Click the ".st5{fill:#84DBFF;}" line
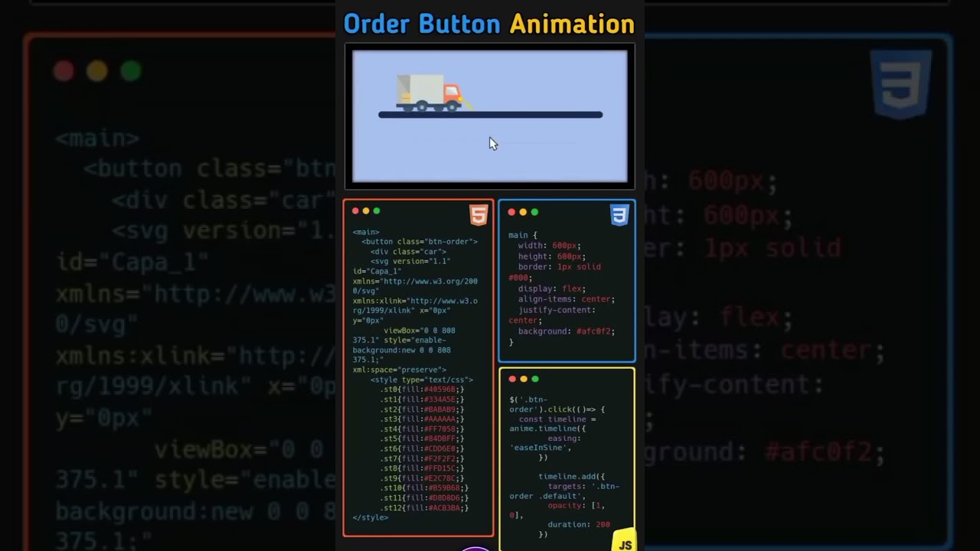The height and width of the screenshot is (551, 980). click(422, 439)
